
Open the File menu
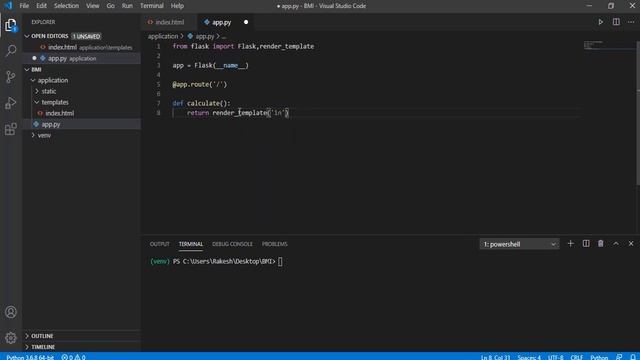coord(24,6)
